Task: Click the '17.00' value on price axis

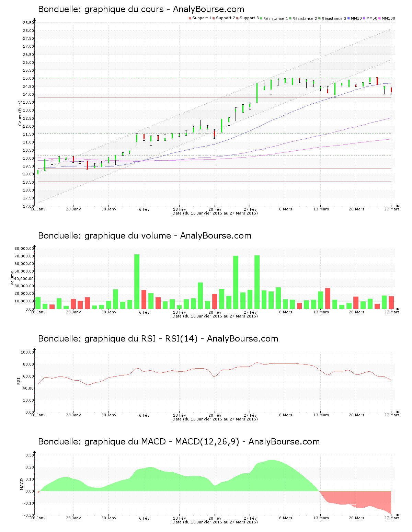Action: [28, 206]
